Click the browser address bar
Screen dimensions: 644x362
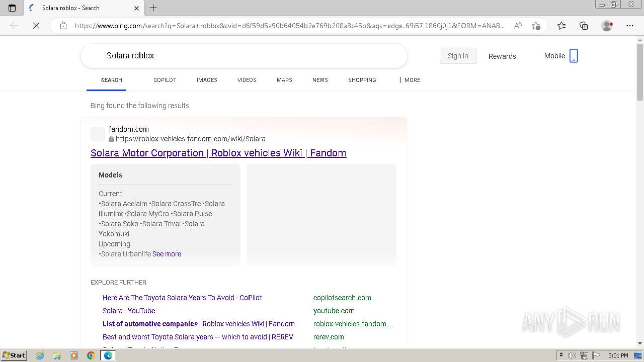(290, 26)
